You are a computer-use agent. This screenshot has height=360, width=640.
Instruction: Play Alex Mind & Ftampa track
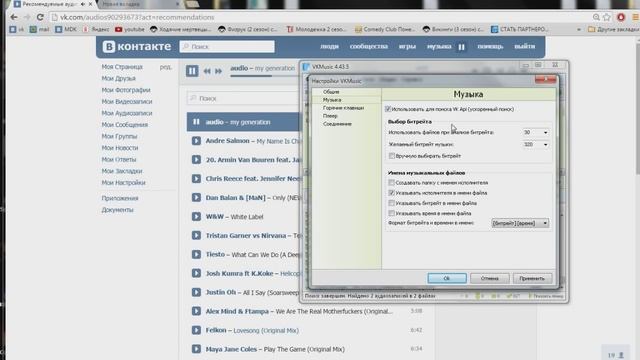[x=196, y=311]
